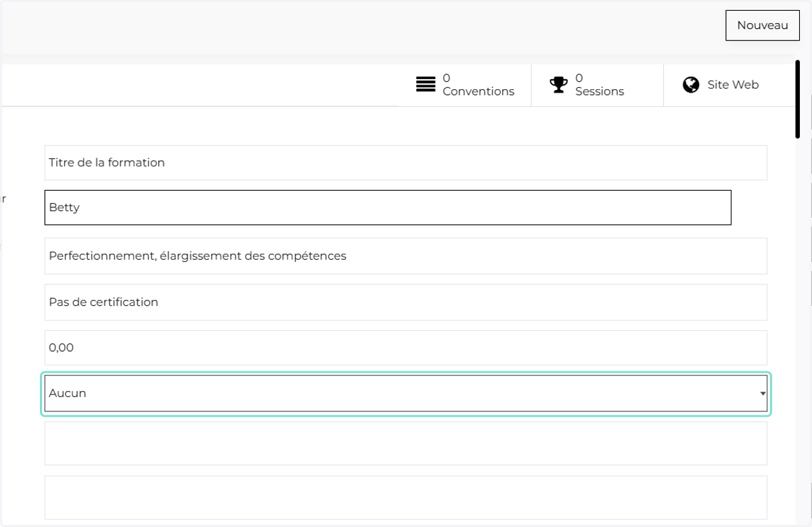Screen dimensions: 812x527
Task: Click the vertical scrollbar thumb
Action: point(798,100)
